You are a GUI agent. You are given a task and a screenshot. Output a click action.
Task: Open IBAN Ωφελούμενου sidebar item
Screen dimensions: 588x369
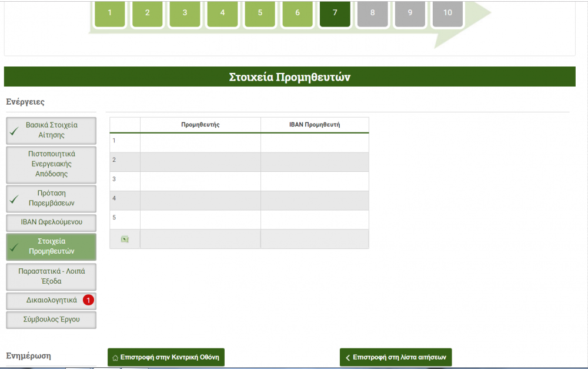51,222
